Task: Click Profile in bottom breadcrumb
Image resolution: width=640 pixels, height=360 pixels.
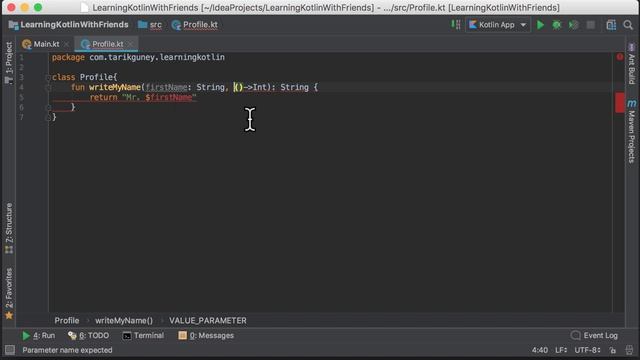Action: coord(67,321)
